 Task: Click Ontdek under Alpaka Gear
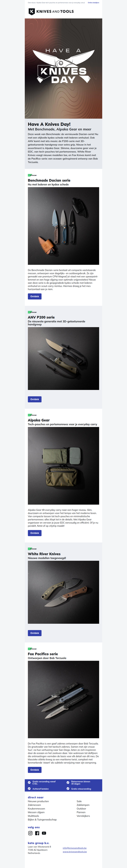click(35, 533)
